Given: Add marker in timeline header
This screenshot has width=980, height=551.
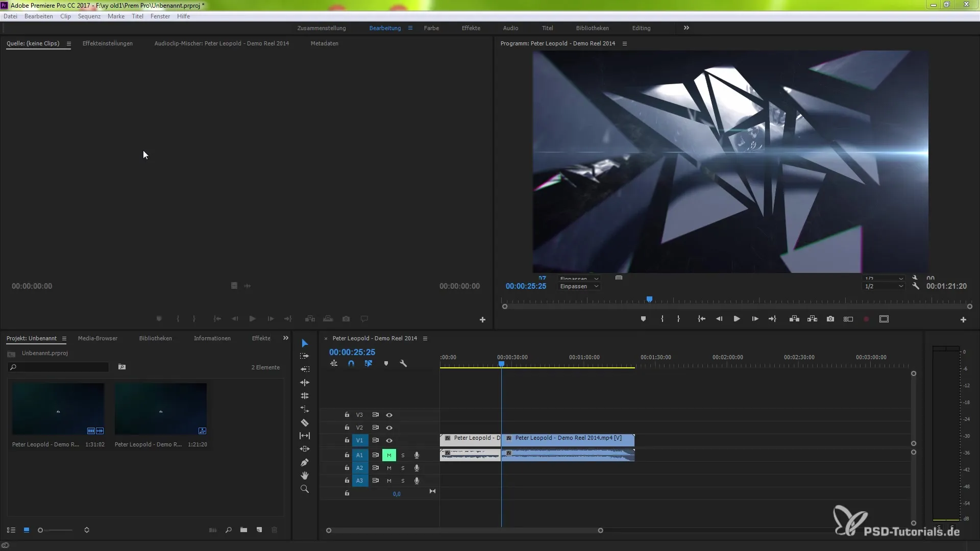Looking at the screenshot, I should click(386, 364).
